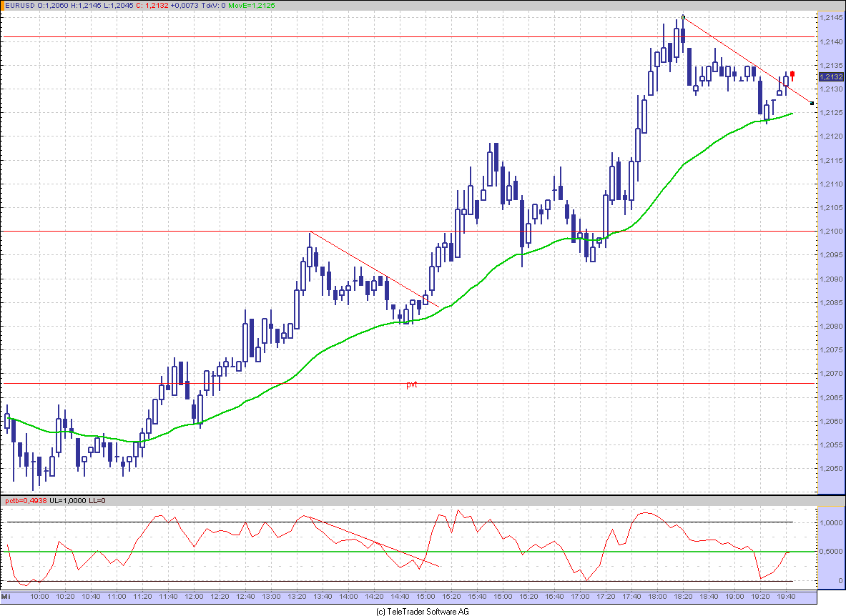Click the pctb=0,4938 indicator label
This screenshot has height=616, width=846.
tap(25, 501)
